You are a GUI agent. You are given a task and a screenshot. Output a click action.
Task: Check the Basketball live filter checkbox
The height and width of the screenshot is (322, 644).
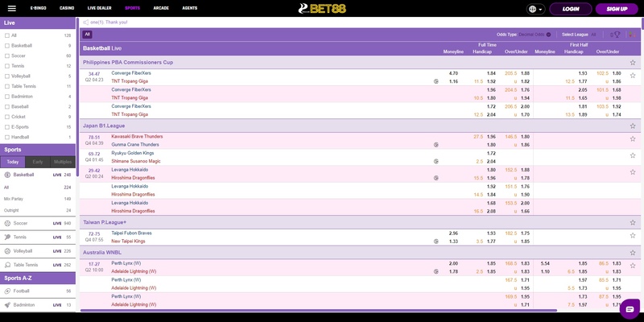pos(7,46)
